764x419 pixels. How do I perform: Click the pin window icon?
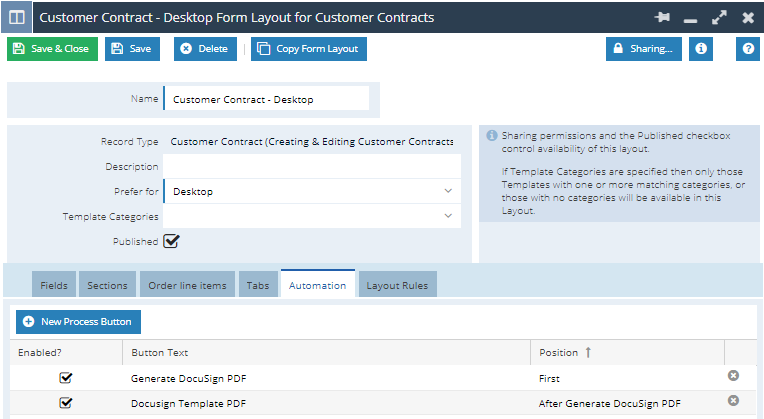[x=660, y=18]
